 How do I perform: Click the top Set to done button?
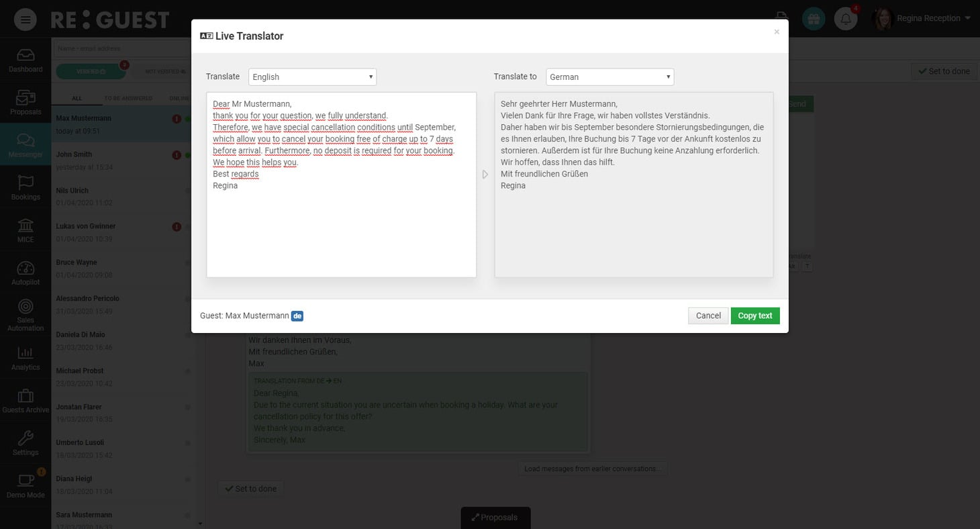point(944,71)
